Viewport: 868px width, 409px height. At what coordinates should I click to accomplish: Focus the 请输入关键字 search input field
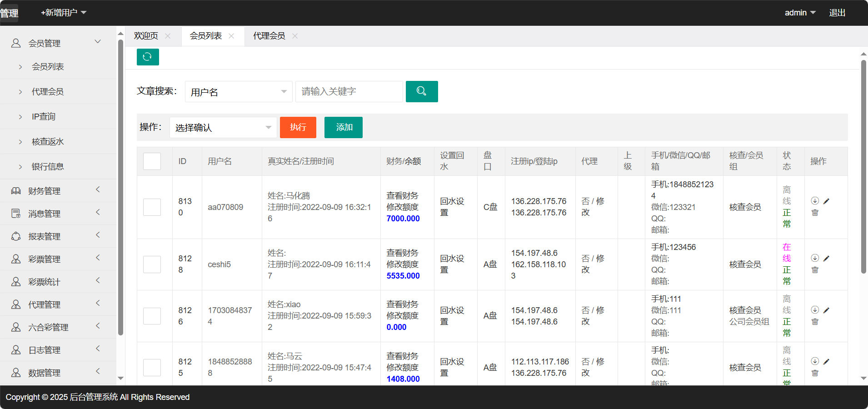[x=349, y=92]
